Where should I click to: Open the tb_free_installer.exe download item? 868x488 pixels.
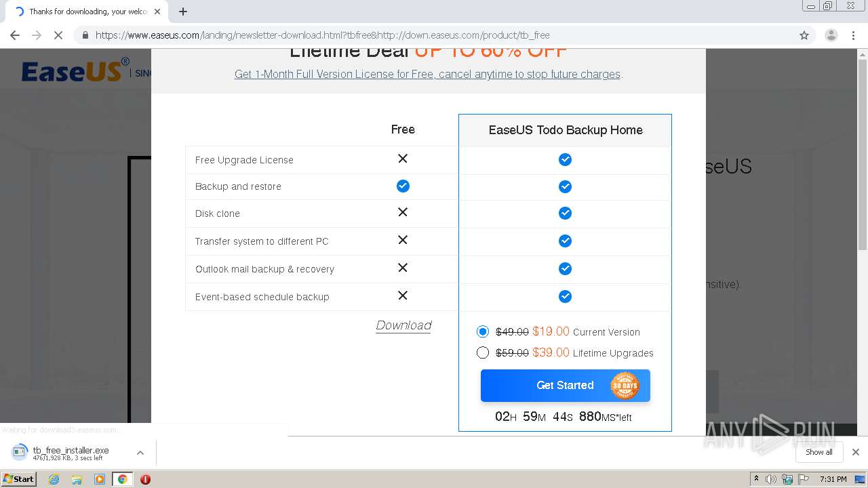71,453
